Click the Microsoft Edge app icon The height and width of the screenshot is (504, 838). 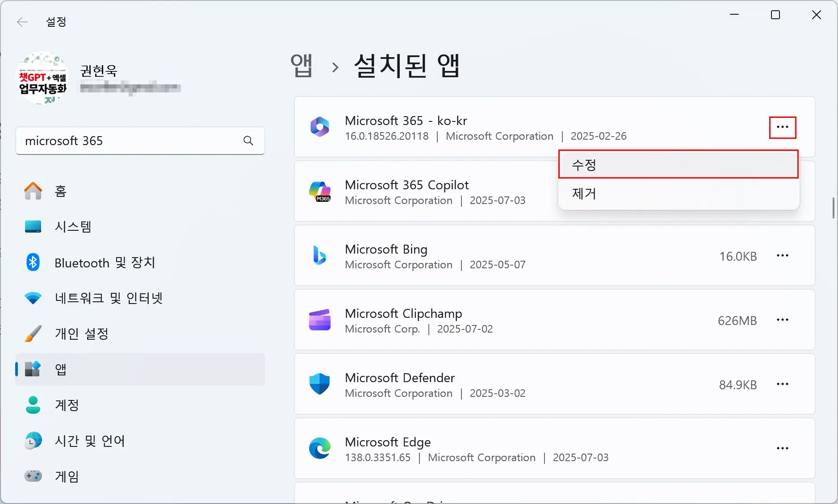[320, 449]
